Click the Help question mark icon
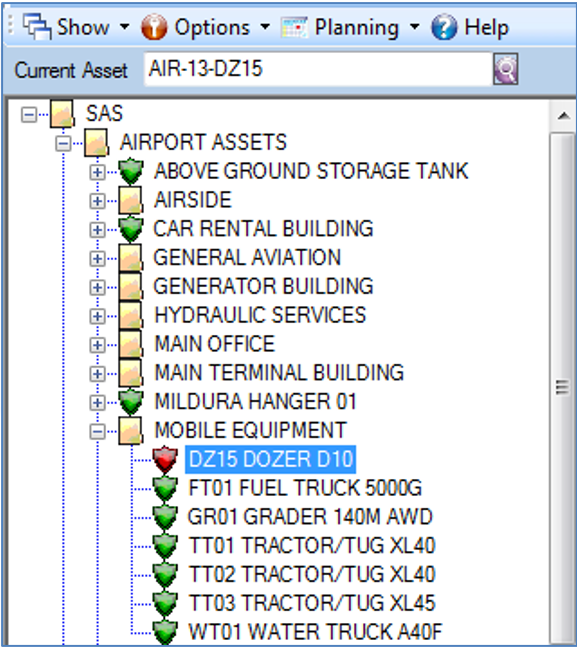 444,27
